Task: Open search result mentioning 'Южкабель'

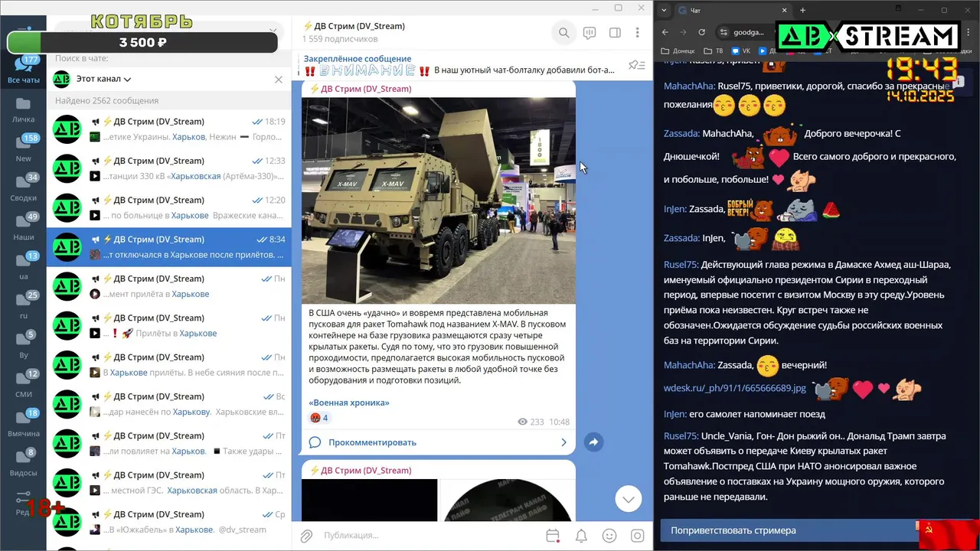Action: tap(169, 522)
